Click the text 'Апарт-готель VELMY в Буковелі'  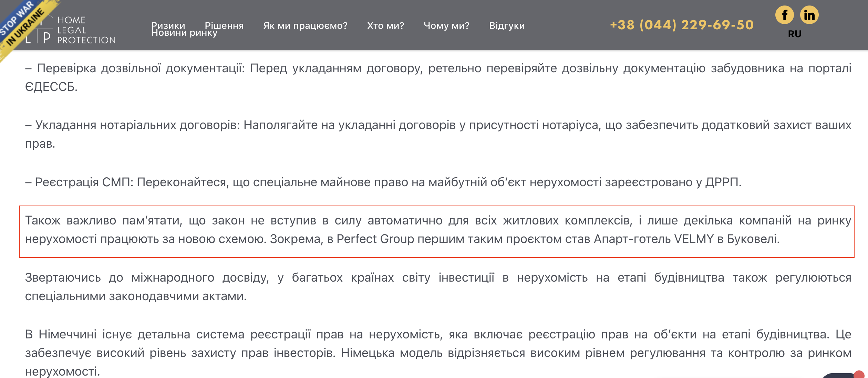point(686,239)
